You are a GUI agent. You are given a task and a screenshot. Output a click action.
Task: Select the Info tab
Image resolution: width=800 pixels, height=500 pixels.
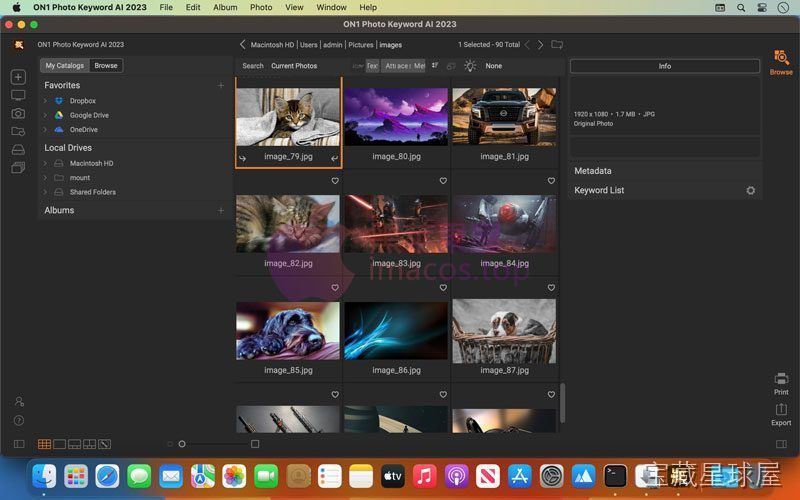pos(665,66)
